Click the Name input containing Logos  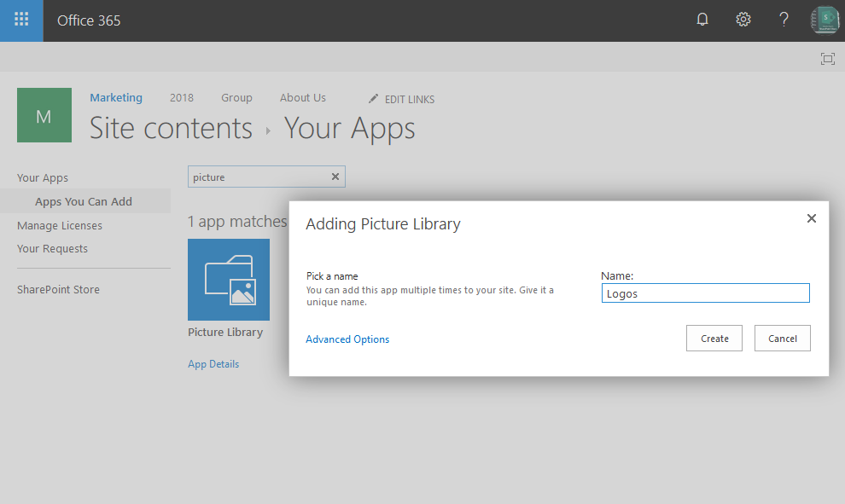pyautogui.click(x=705, y=293)
